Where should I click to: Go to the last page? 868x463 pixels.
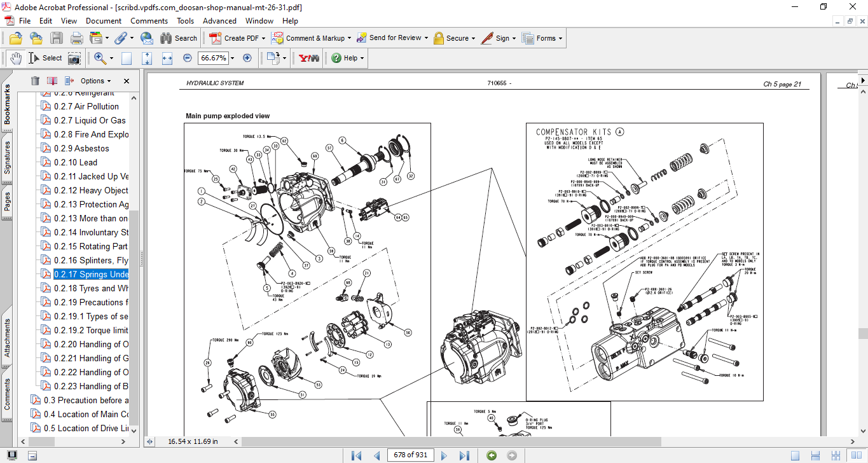(464, 455)
